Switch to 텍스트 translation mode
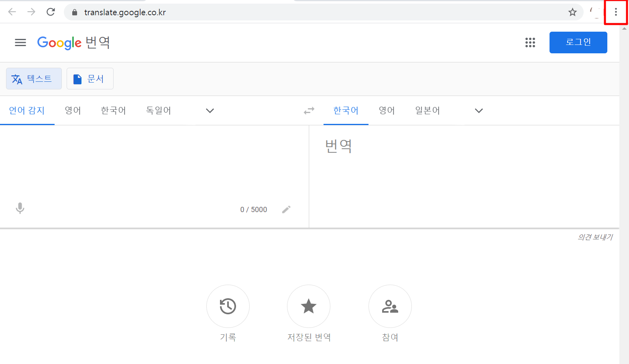629x364 pixels. click(x=34, y=79)
